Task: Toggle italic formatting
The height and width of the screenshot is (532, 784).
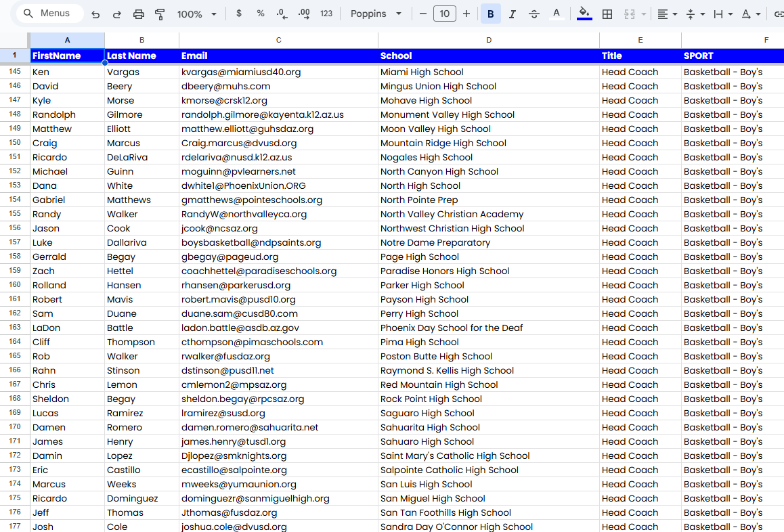Action: [512, 14]
